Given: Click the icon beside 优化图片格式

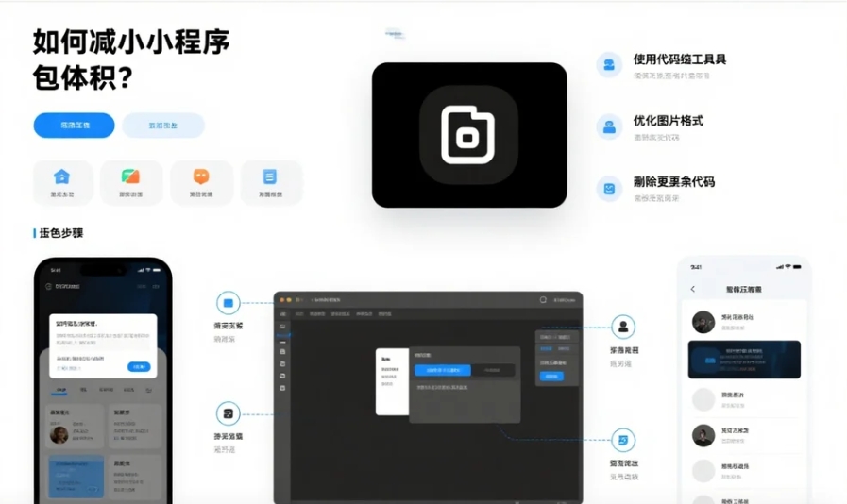Looking at the screenshot, I should 610,126.
